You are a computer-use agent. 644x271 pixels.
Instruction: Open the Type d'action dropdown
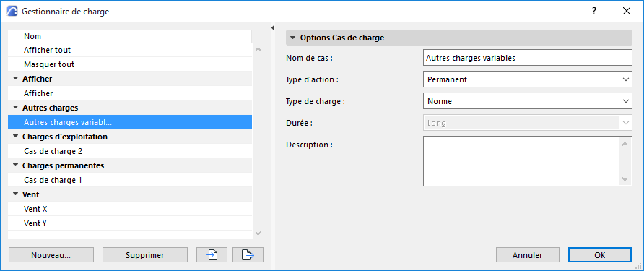[x=527, y=79]
